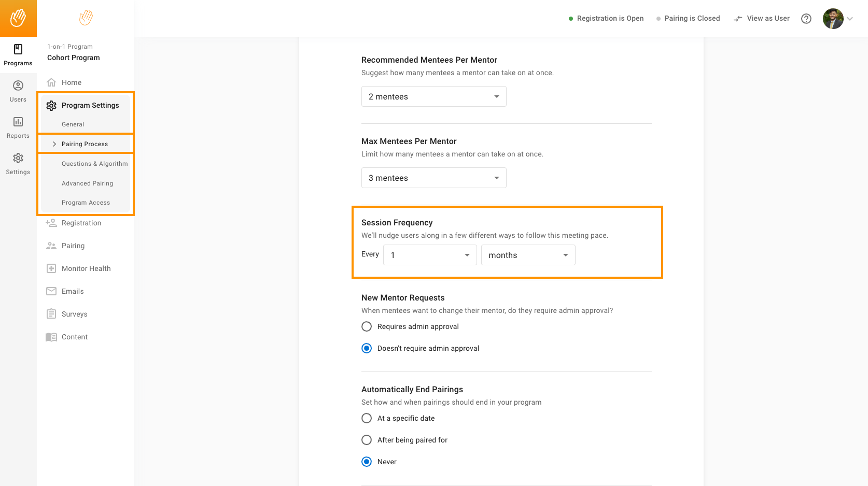The image size is (868, 486).
Task: Open the months unit dropdown
Action: point(528,255)
